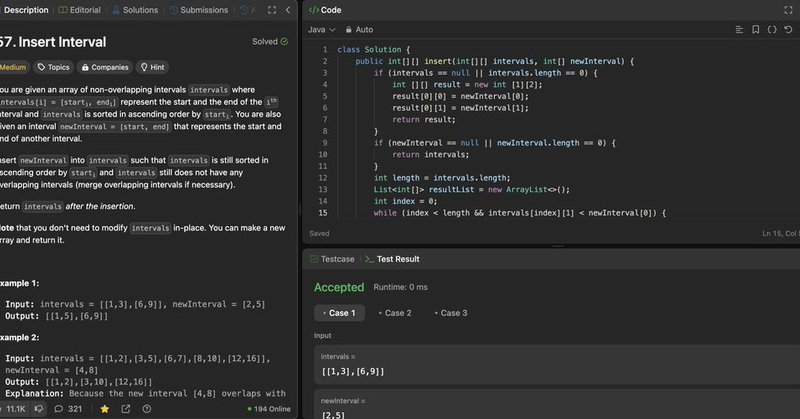Switch to the Editorial tab
The height and width of the screenshot is (419, 800).
[x=79, y=10]
